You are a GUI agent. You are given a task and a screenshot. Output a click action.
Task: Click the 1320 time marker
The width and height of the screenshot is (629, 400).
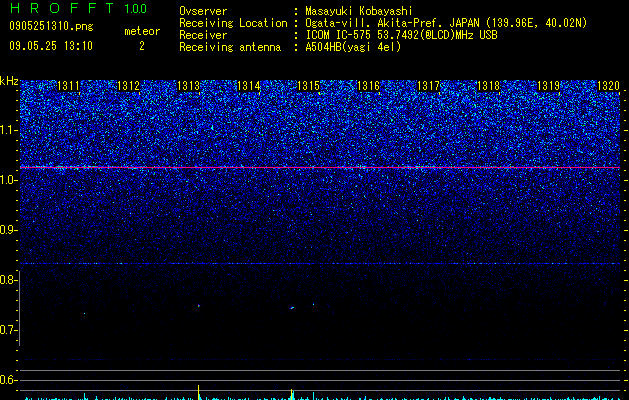click(609, 86)
